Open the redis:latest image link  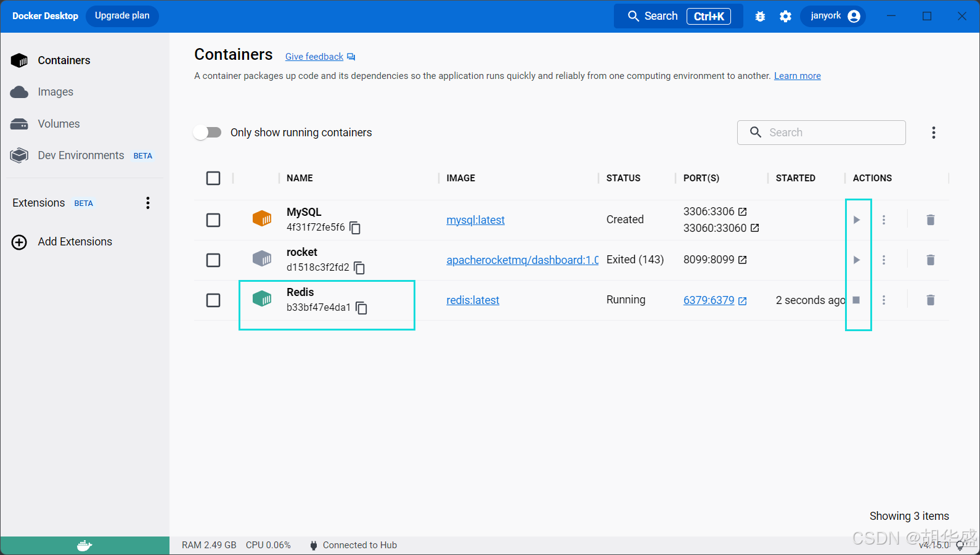point(473,300)
